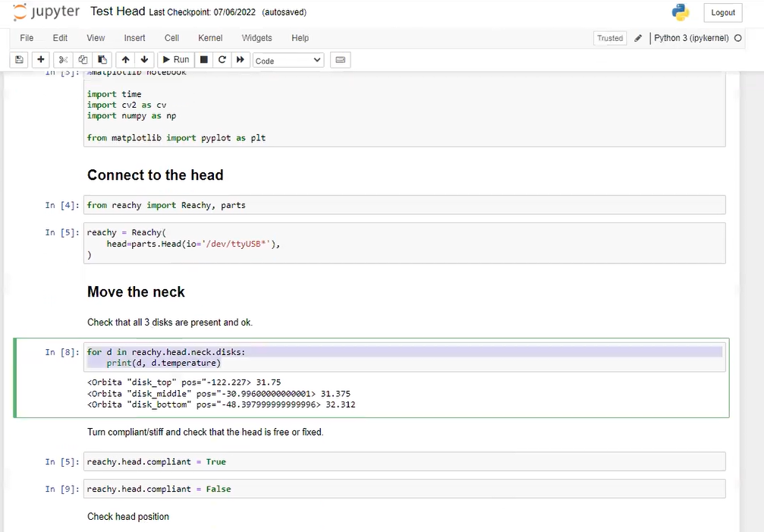764x532 pixels.
Task: Open the Help menu
Action: (300, 38)
